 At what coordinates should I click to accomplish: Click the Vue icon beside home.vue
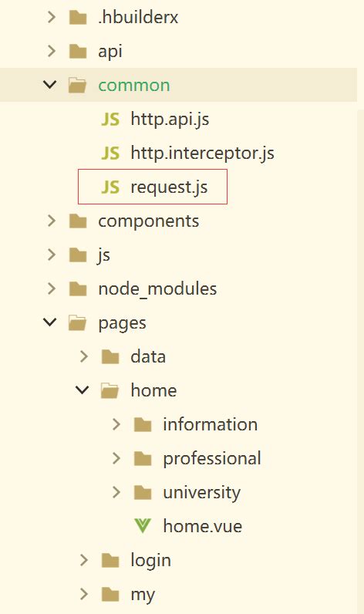143,526
